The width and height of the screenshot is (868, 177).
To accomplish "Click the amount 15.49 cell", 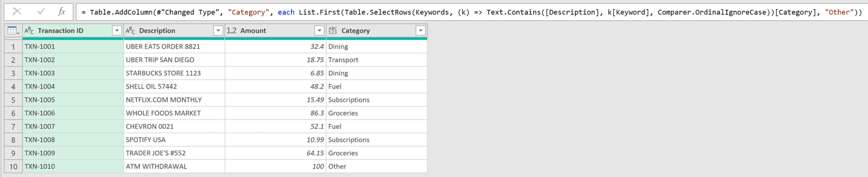I will [x=275, y=100].
